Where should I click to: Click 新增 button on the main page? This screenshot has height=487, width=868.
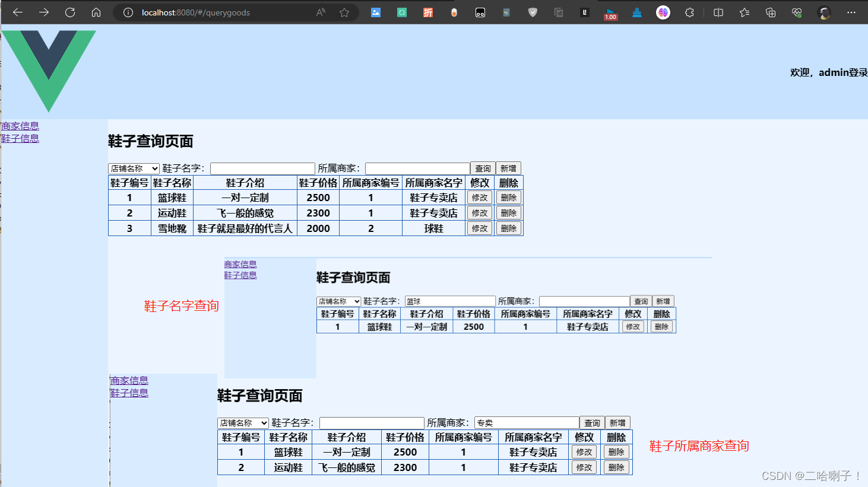point(508,168)
